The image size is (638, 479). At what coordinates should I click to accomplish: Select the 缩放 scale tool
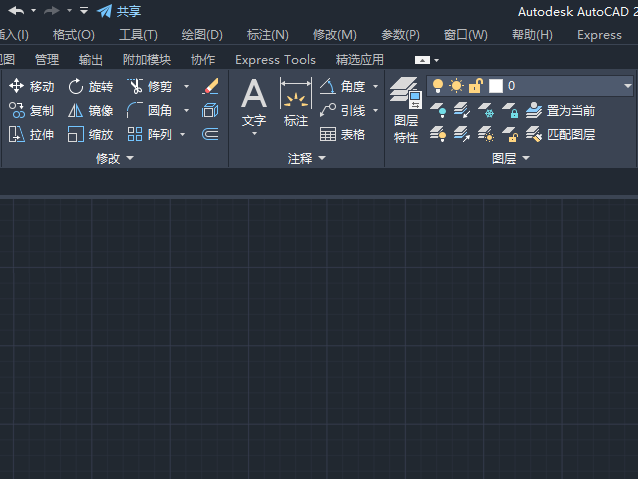point(90,134)
